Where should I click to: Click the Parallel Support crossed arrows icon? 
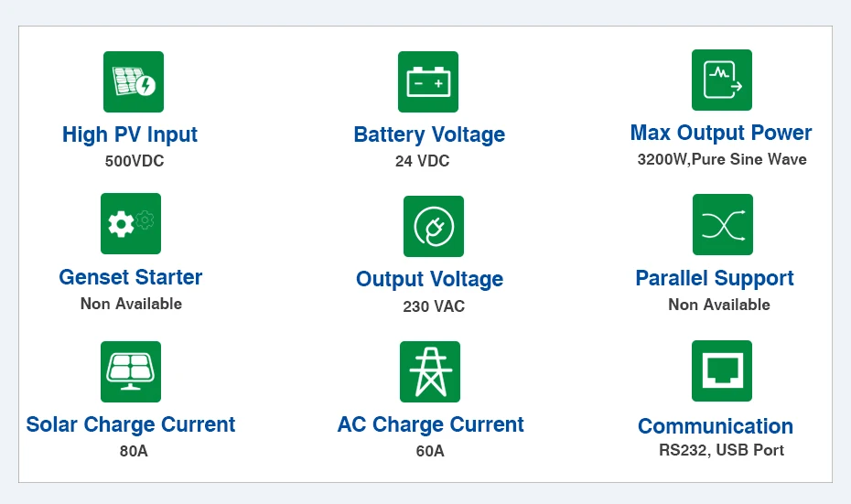722,224
